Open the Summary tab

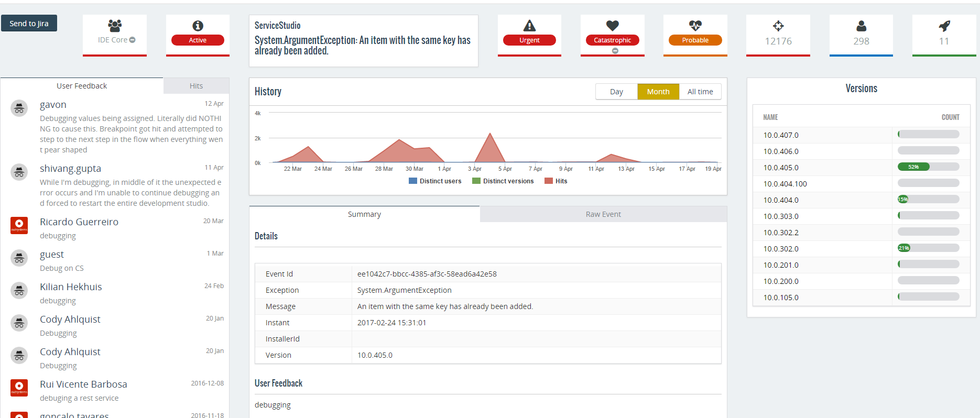click(364, 214)
